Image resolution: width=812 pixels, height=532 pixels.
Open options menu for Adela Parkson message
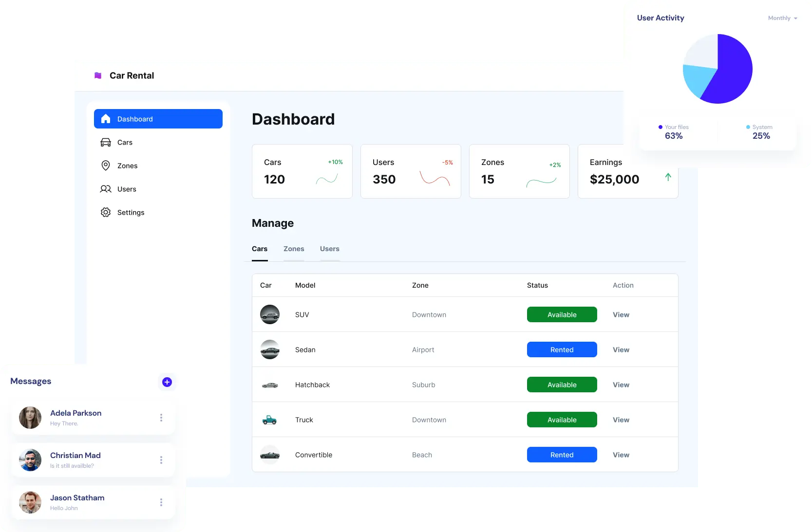pos(161,418)
